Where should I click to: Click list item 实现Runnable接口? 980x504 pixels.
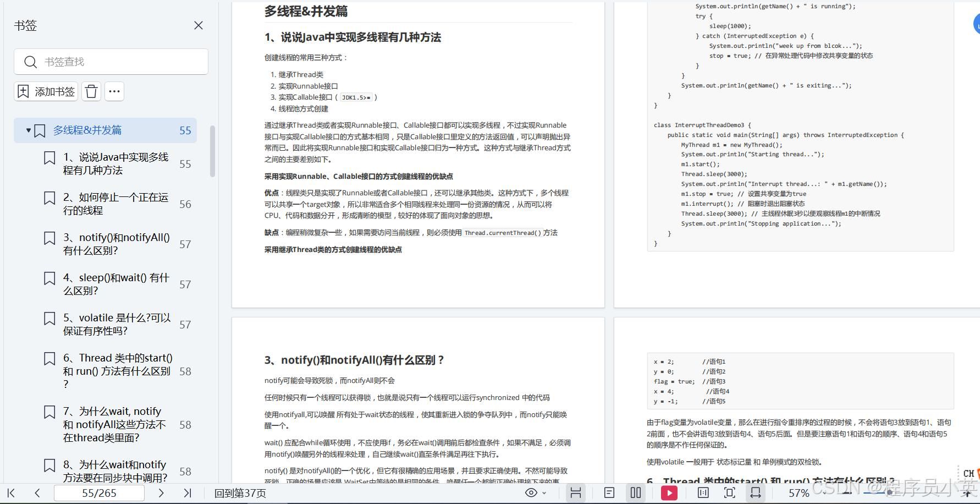(x=308, y=86)
